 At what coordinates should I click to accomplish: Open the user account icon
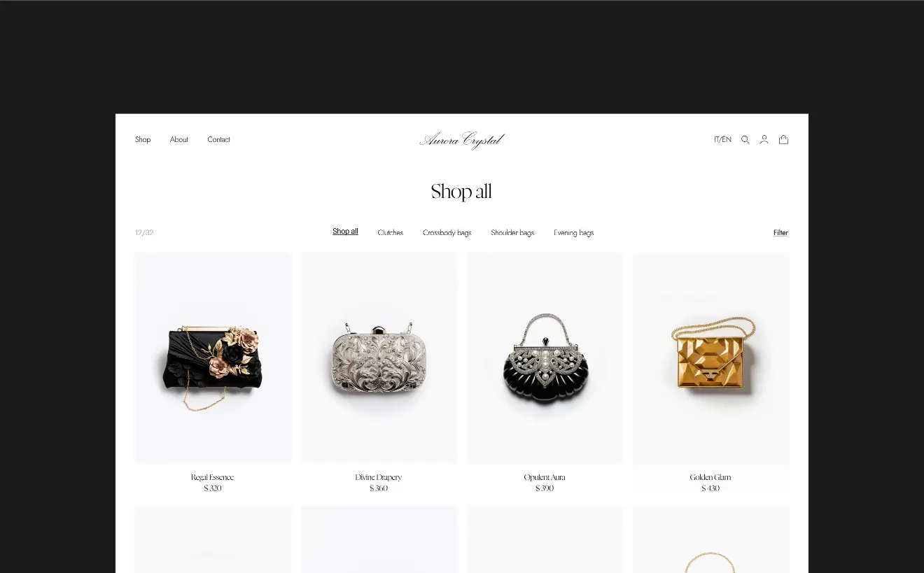pos(764,139)
